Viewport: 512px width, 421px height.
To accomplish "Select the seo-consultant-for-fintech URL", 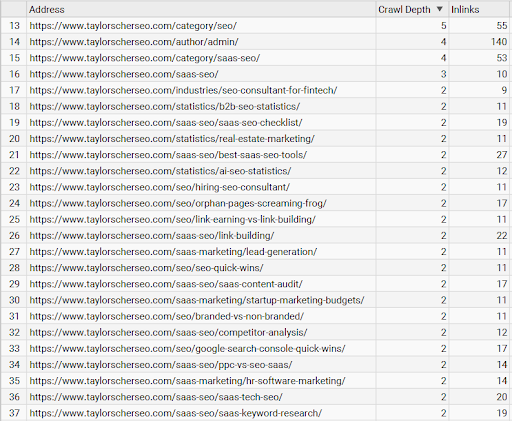I will point(183,90).
